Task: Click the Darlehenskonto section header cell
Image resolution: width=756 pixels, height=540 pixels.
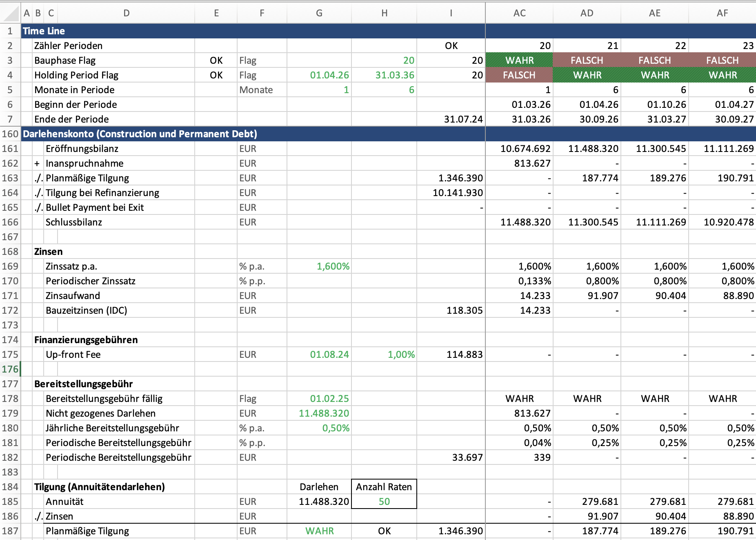Action: click(x=140, y=134)
